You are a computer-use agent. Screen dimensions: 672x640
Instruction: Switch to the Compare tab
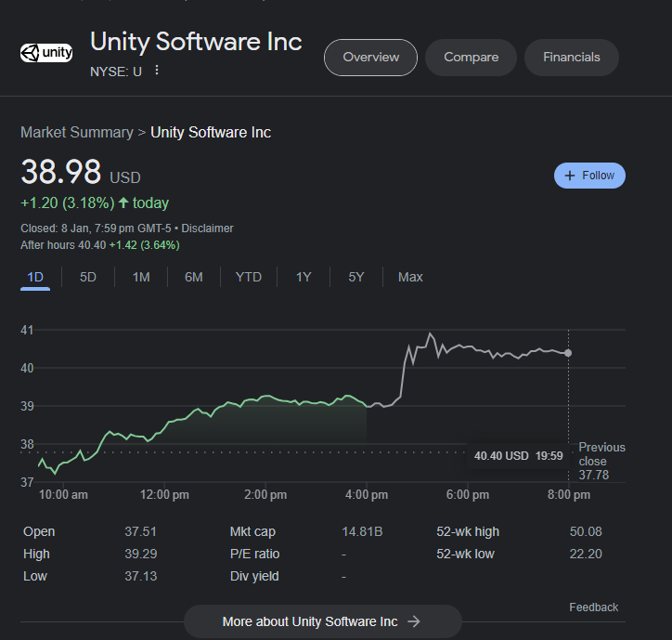point(471,58)
